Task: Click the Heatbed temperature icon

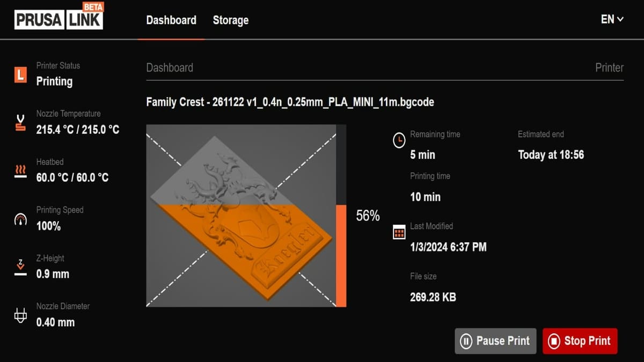Action: [x=19, y=169]
